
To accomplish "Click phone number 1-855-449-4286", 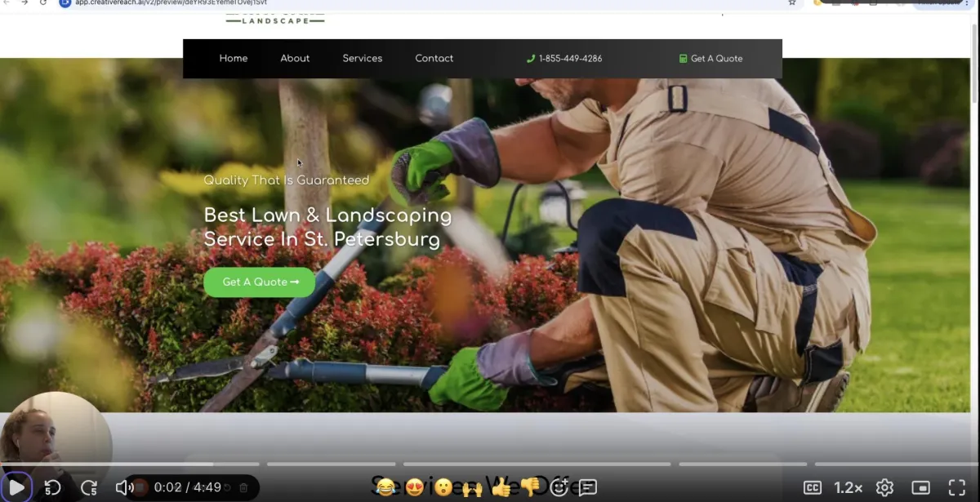I will tap(564, 59).
